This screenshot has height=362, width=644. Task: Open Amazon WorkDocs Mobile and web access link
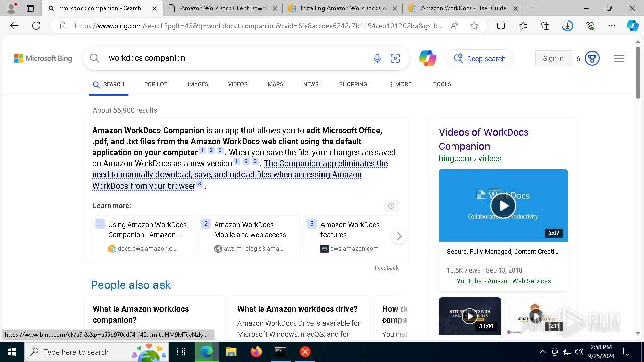tap(249, 236)
